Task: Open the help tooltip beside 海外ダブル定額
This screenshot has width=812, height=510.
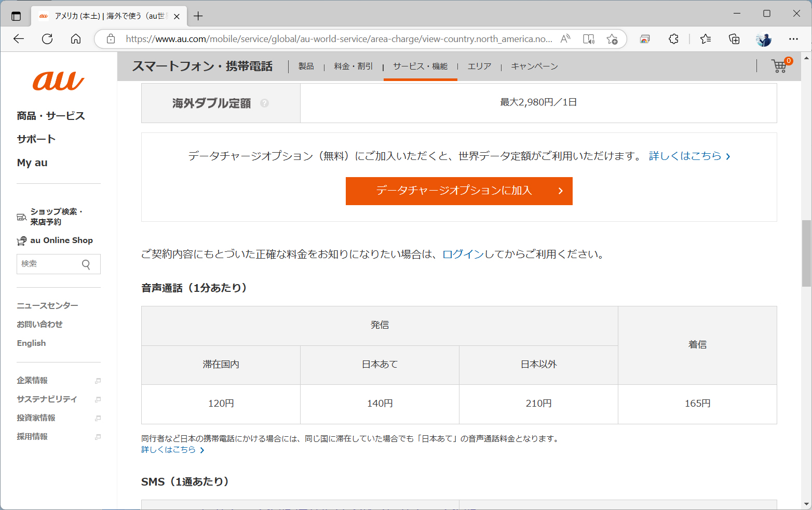Action: point(265,103)
